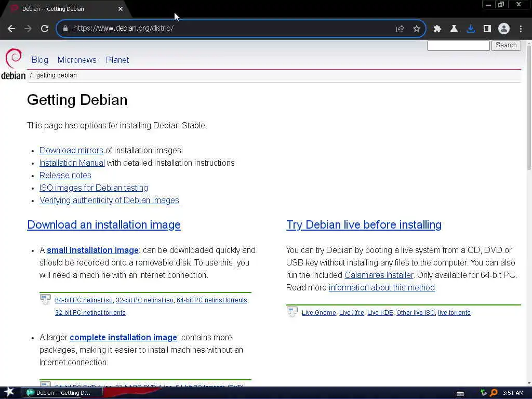Click the lock icon in address bar
The image size is (532, 399).
tap(65, 29)
